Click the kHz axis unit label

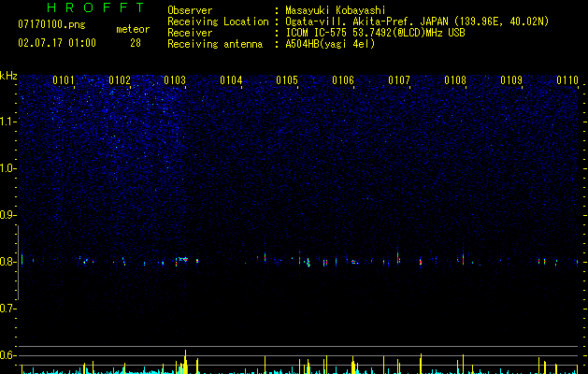(x=8, y=76)
